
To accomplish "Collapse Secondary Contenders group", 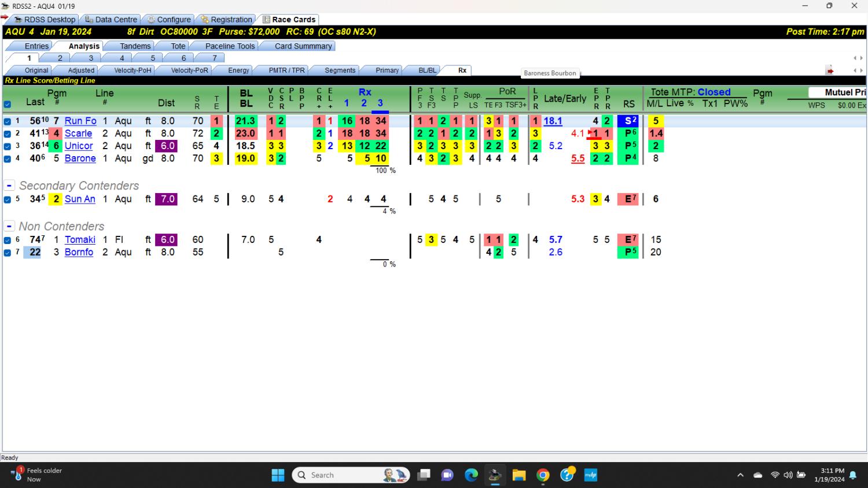I will (x=9, y=186).
